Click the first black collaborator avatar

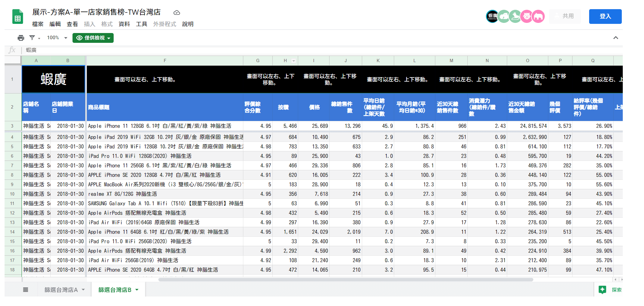[492, 16]
